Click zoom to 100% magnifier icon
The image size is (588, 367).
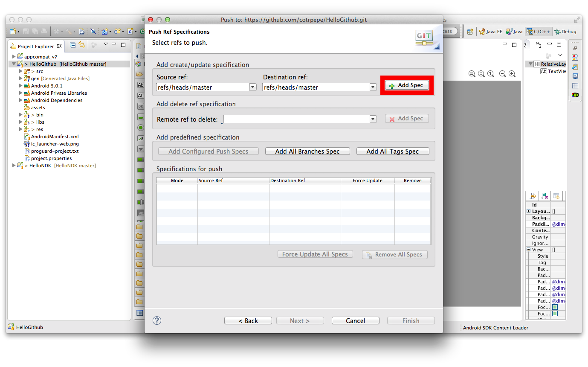[x=491, y=74]
